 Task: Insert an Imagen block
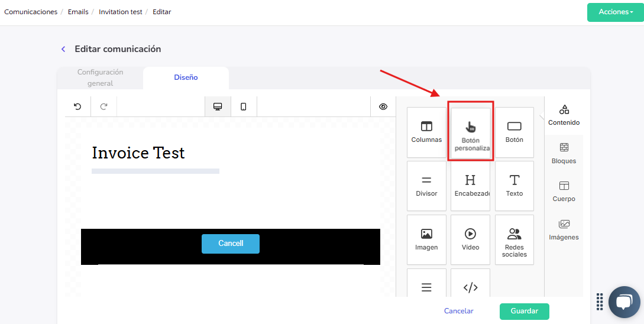[x=426, y=239]
